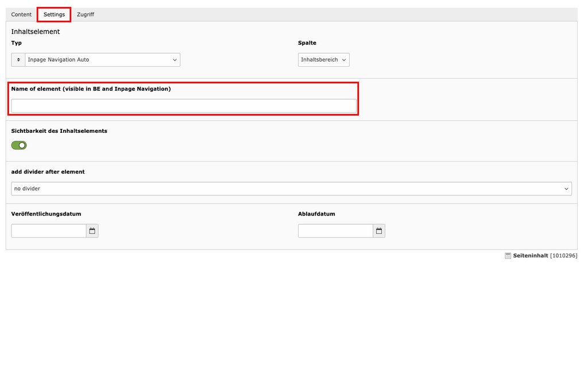
Task: Click the 'Name of element' field label
Action: coord(91,89)
